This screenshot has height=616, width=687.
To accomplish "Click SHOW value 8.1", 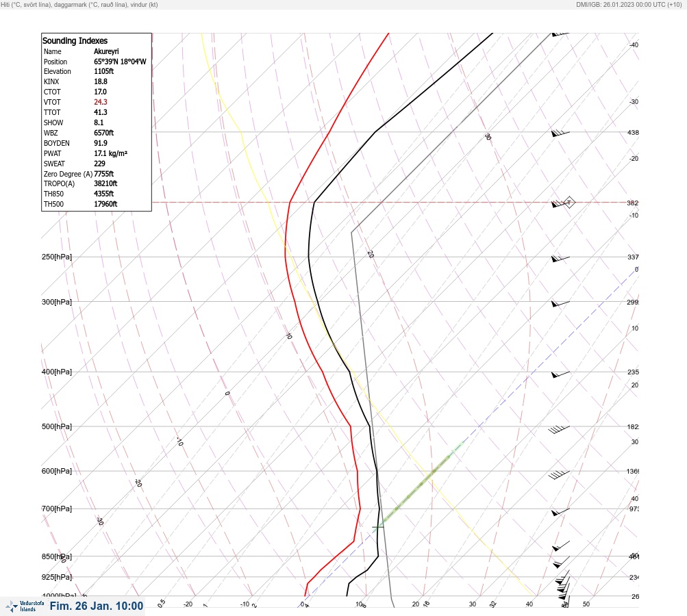I will coord(99,123).
